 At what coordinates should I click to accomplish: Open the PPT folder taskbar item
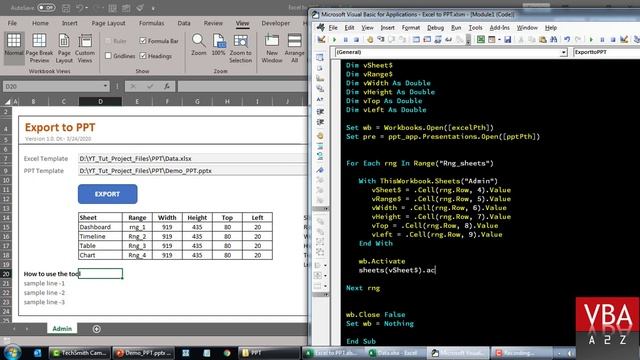(x=269, y=353)
